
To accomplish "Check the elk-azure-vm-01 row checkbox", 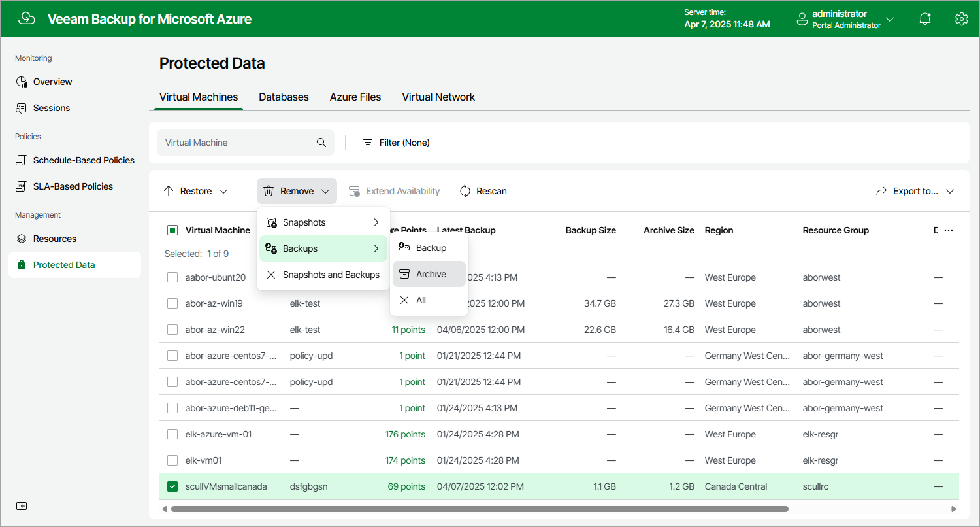I will (172, 434).
